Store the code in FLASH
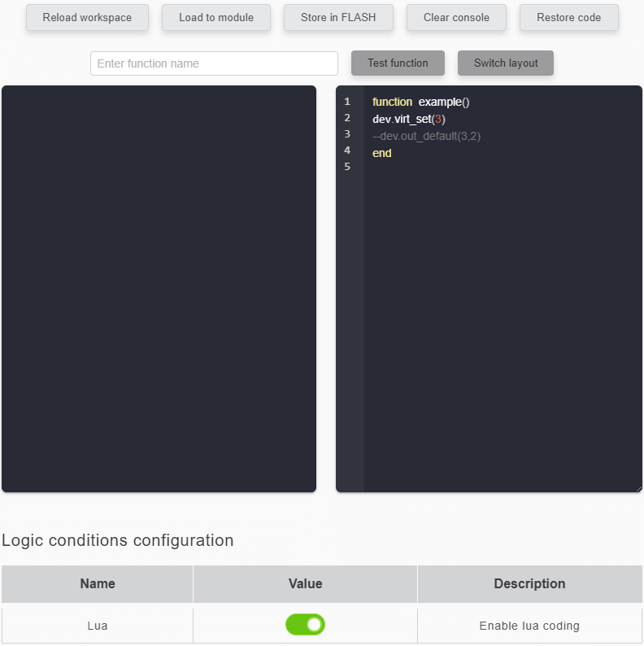 pyautogui.click(x=338, y=18)
